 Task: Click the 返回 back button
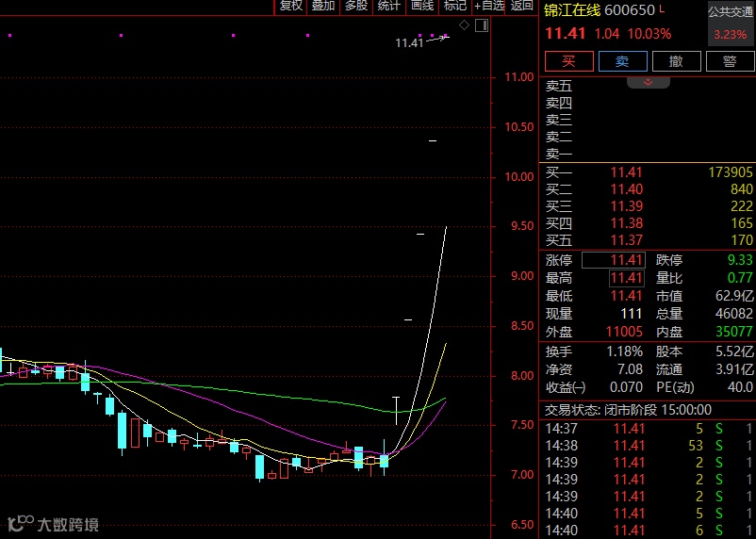pos(521,6)
